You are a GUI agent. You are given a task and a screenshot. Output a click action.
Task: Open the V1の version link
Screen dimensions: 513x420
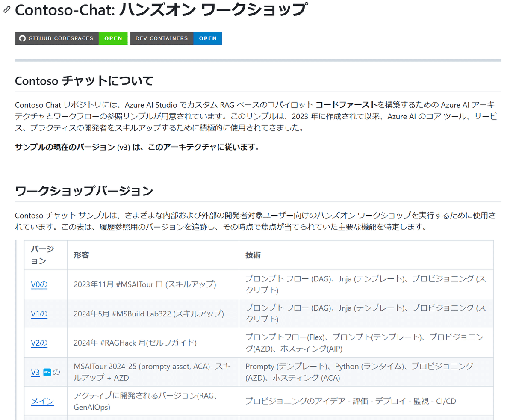pyautogui.click(x=39, y=313)
